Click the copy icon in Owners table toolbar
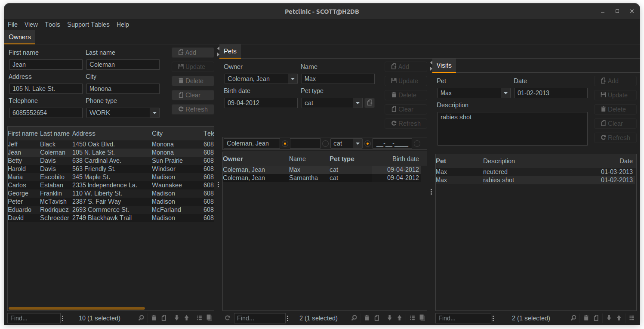 210,318
